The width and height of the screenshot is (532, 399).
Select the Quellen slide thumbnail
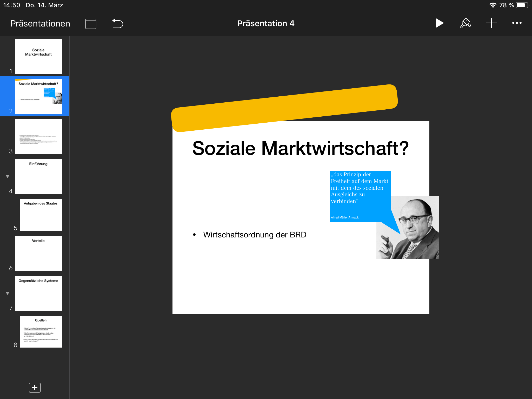41,332
